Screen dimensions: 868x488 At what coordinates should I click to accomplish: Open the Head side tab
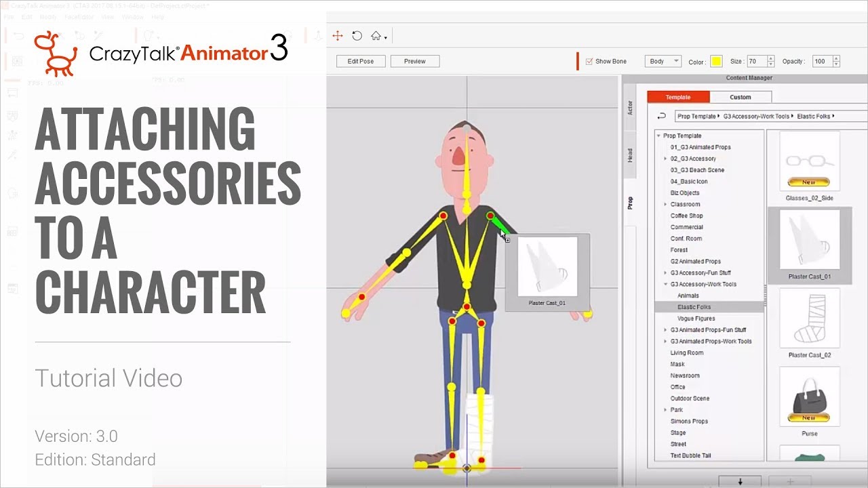tap(629, 155)
